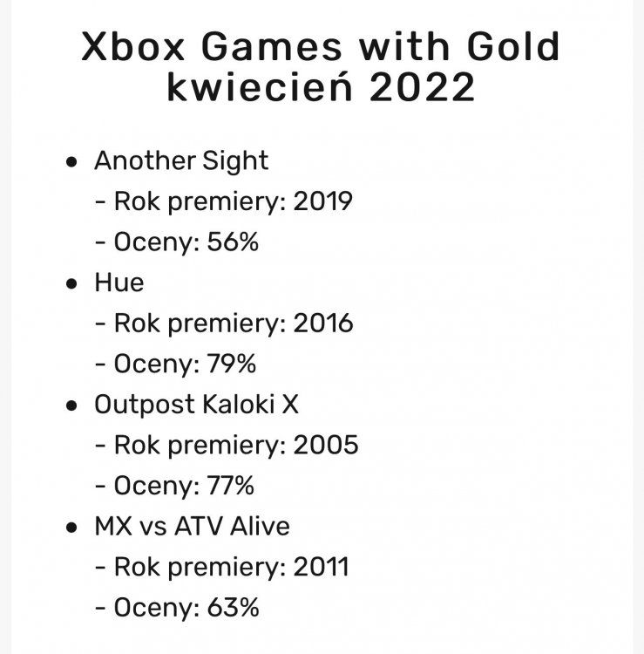The width and height of the screenshot is (644, 654).
Task: Click the "Rok premiery: 2005" line
Action: pyautogui.click(x=235, y=445)
